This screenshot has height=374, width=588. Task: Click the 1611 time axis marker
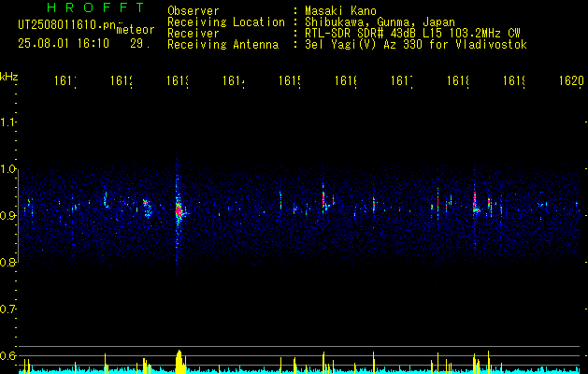click(x=65, y=81)
